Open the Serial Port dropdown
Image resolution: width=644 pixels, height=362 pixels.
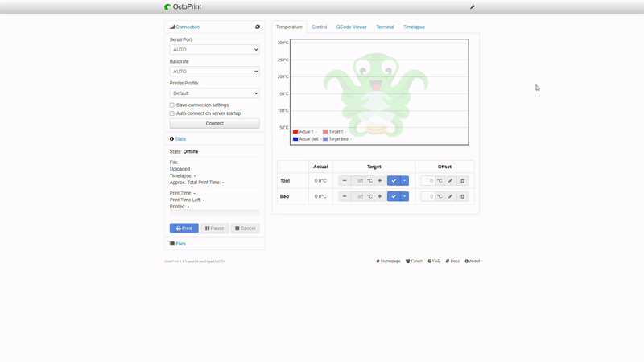click(214, 50)
